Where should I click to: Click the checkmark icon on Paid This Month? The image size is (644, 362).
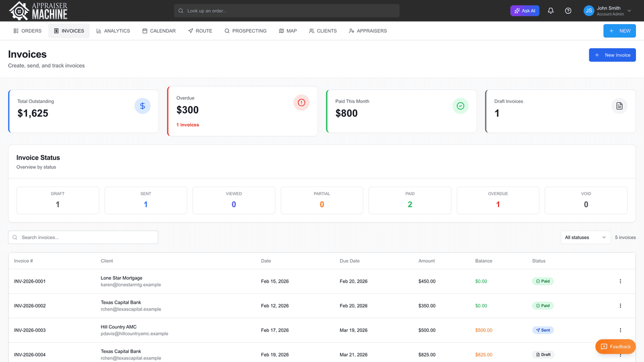pos(460,106)
